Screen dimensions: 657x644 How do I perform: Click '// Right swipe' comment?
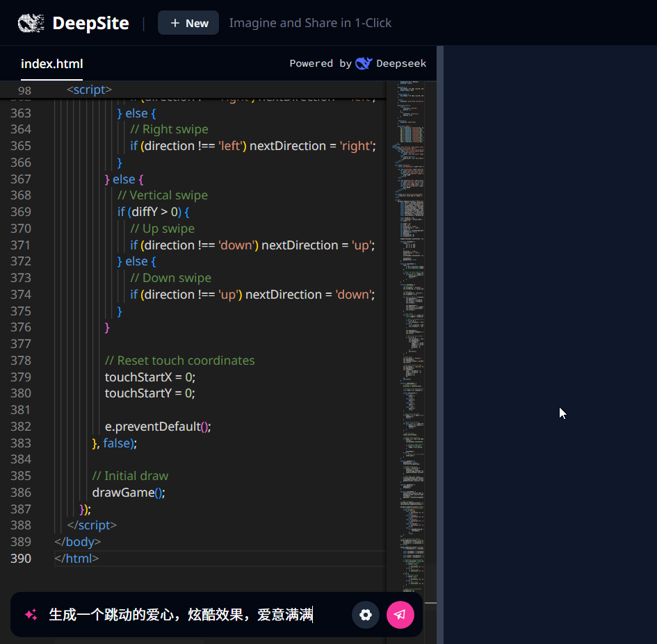click(x=169, y=129)
